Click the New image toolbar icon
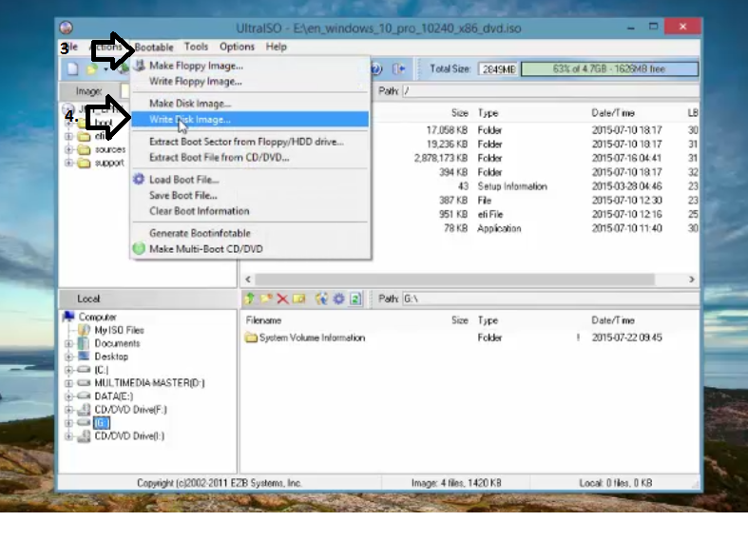The height and width of the screenshot is (560, 748). tap(72, 68)
